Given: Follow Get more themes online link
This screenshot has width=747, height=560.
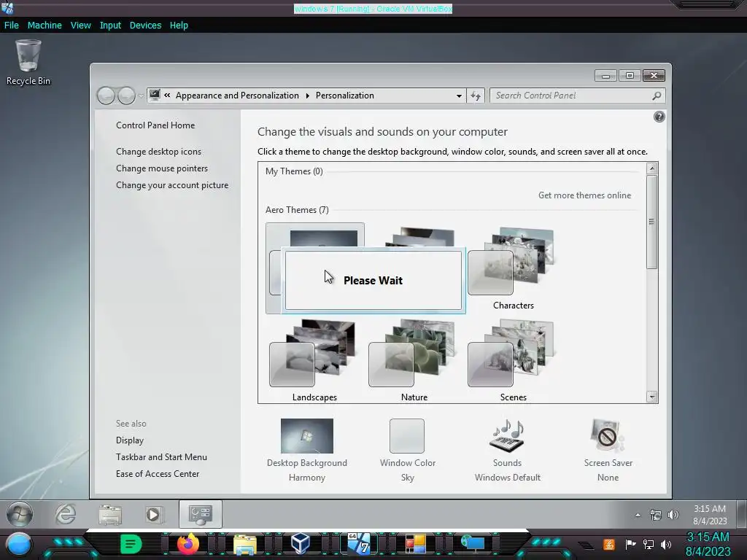Looking at the screenshot, I should (584, 195).
